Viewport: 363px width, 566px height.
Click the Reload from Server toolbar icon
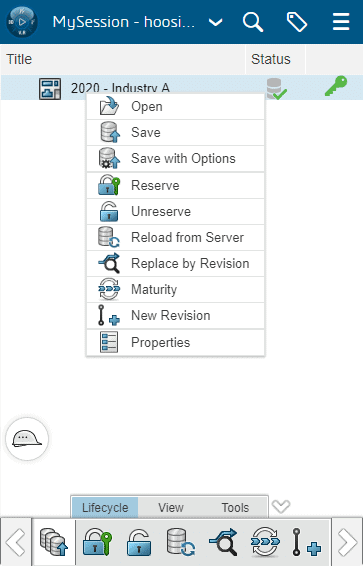pos(181,542)
